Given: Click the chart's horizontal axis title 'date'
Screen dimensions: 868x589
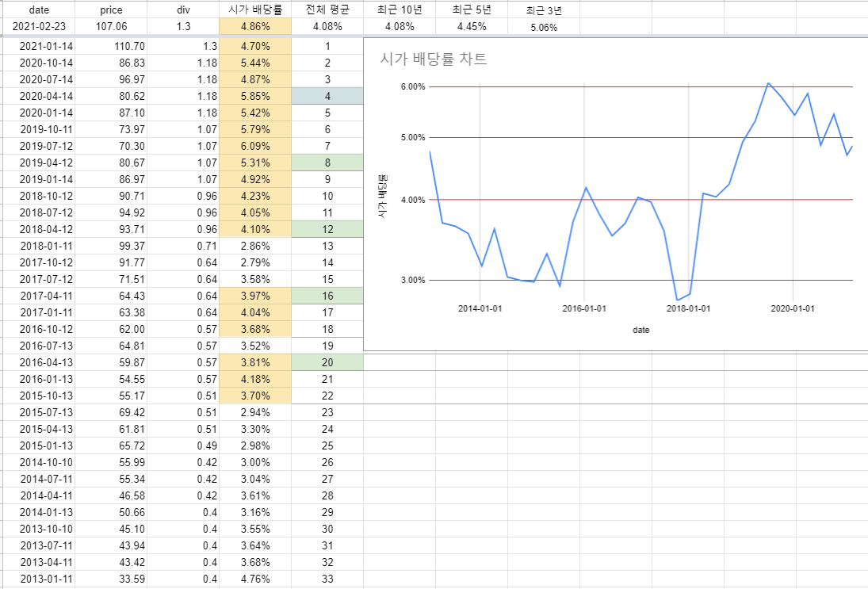Looking at the screenshot, I should coord(640,330).
